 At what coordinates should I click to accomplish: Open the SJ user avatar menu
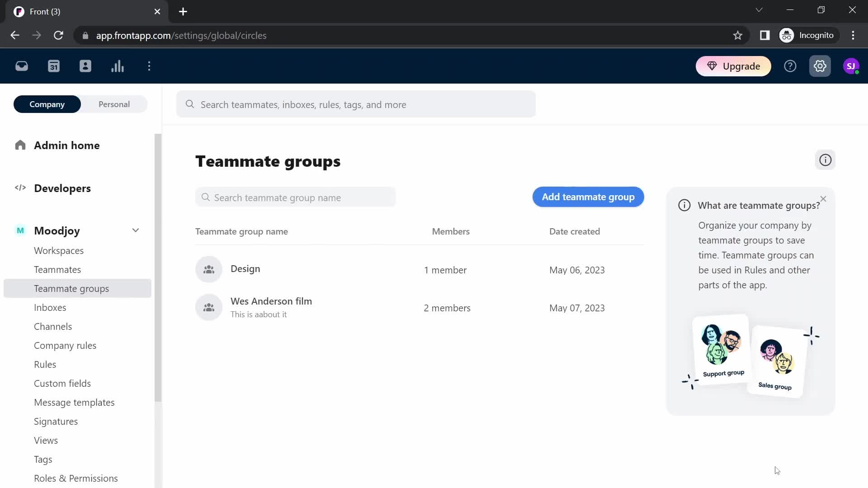click(851, 66)
